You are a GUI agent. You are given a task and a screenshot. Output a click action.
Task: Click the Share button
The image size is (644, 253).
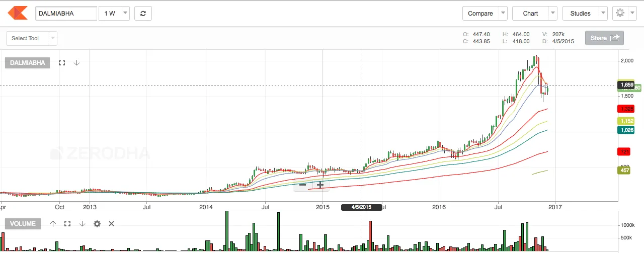pyautogui.click(x=604, y=38)
